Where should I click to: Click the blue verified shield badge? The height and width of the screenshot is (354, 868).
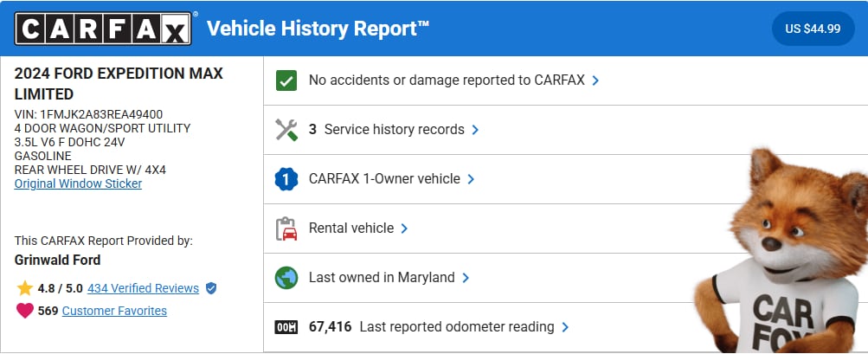coord(211,288)
